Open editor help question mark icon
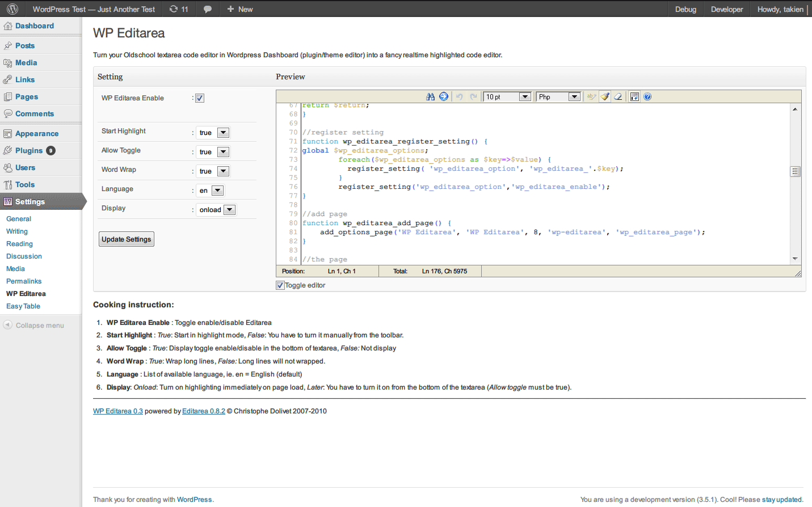 point(647,97)
